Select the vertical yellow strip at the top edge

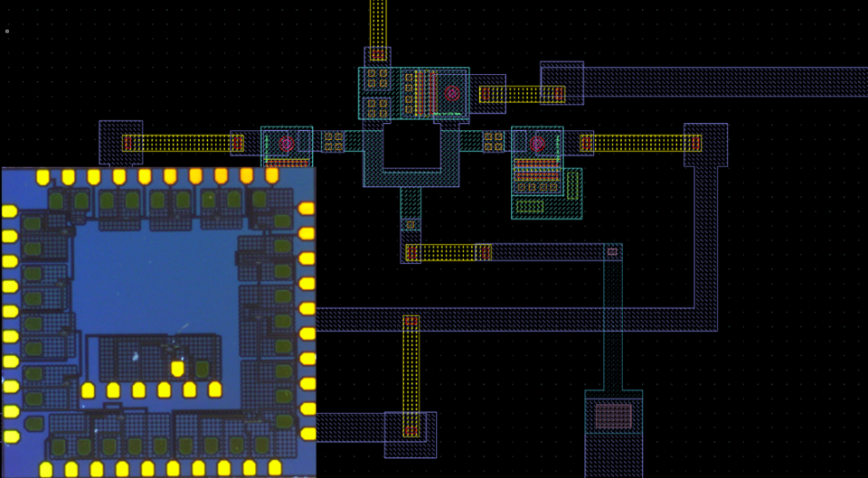(x=378, y=30)
